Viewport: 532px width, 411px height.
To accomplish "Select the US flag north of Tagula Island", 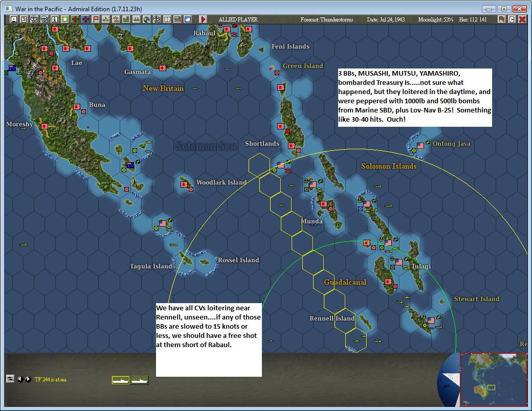I will (x=163, y=223).
